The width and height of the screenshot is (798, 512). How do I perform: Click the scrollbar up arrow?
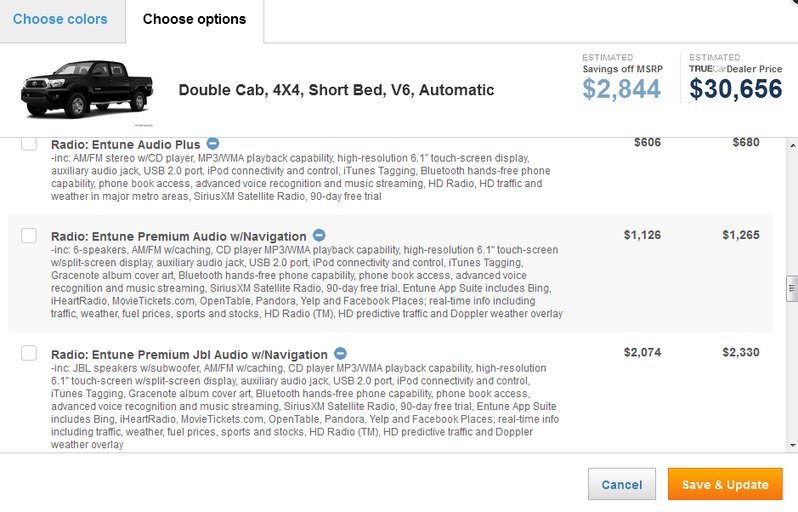[792, 146]
